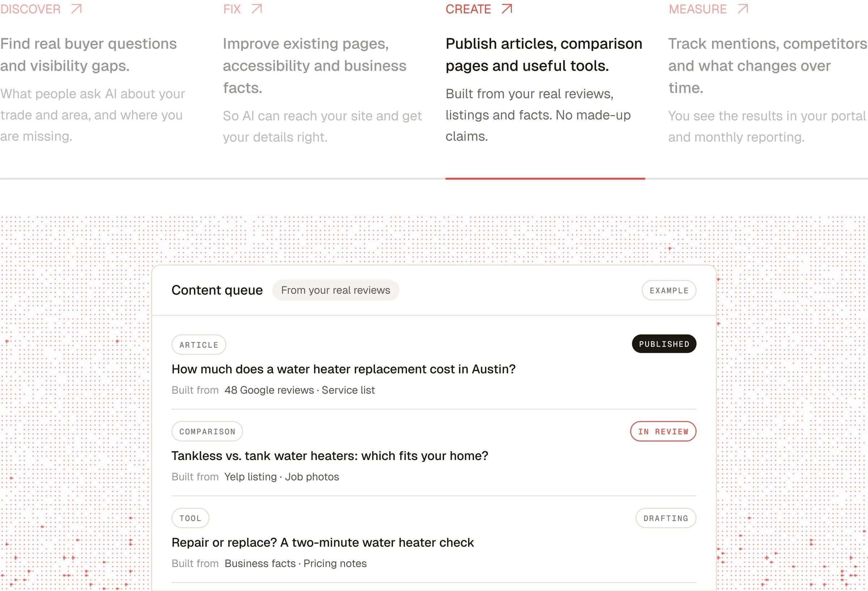The height and width of the screenshot is (591, 868).
Task: Click the ARTICLE type tag
Action: tap(199, 345)
